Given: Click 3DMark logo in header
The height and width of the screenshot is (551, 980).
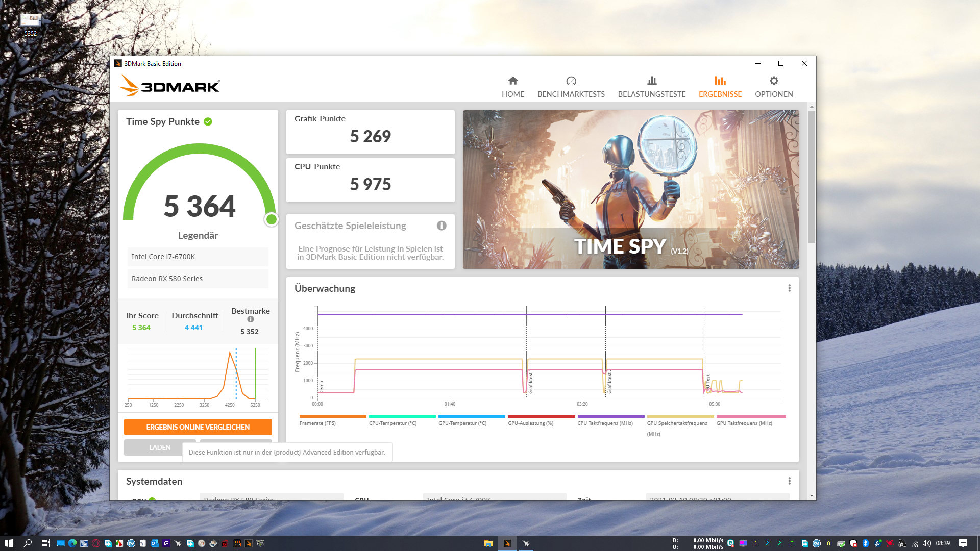Looking at the screenshot, I should coord(169,86).
